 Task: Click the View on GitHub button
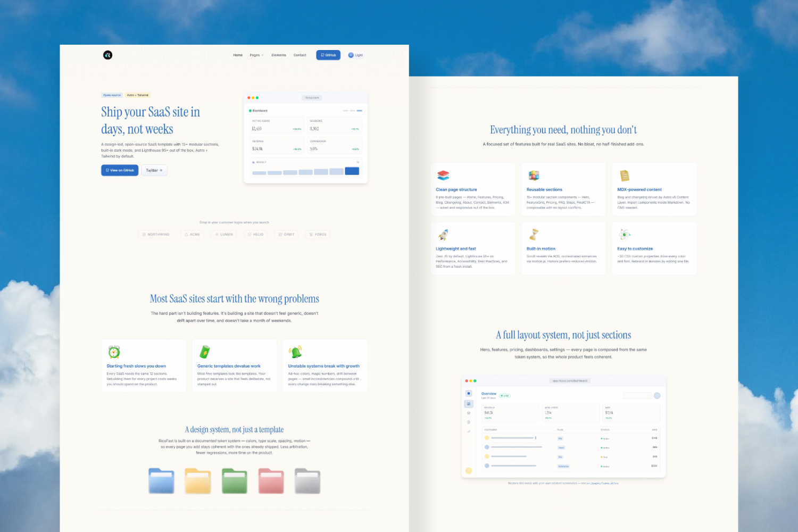(x=120, y=170)
